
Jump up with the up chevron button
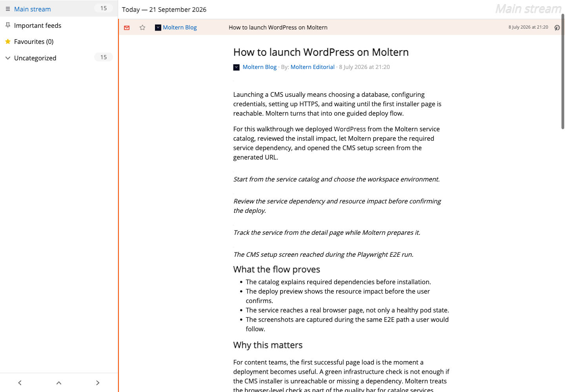[59, 383]
